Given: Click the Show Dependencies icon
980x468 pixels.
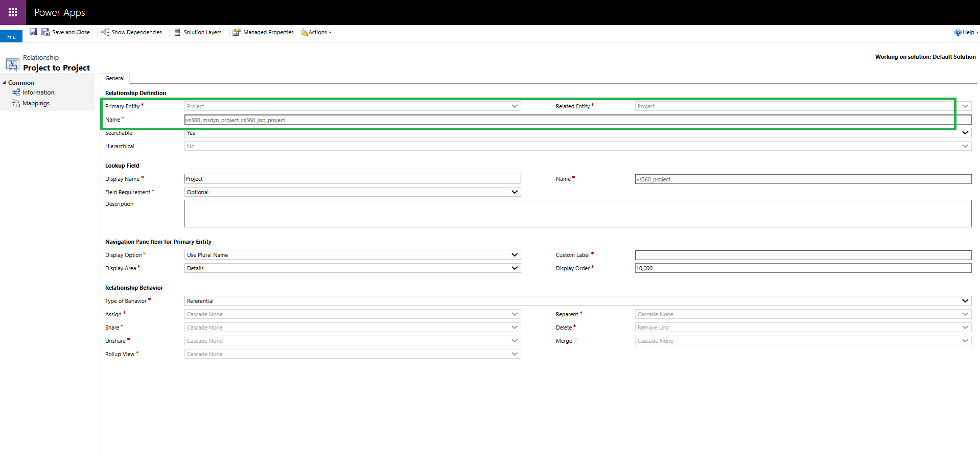Looking at the screenshot, I should (105, 32).
